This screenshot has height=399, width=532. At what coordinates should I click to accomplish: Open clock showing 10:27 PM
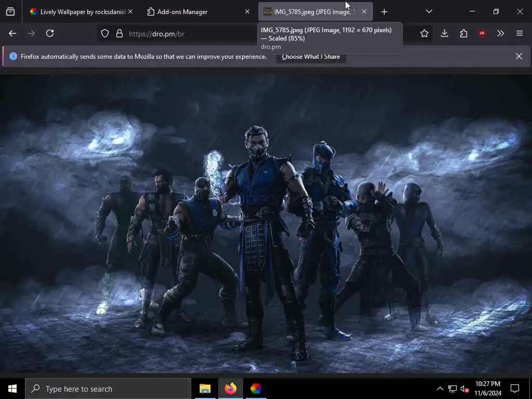point(487,389)
